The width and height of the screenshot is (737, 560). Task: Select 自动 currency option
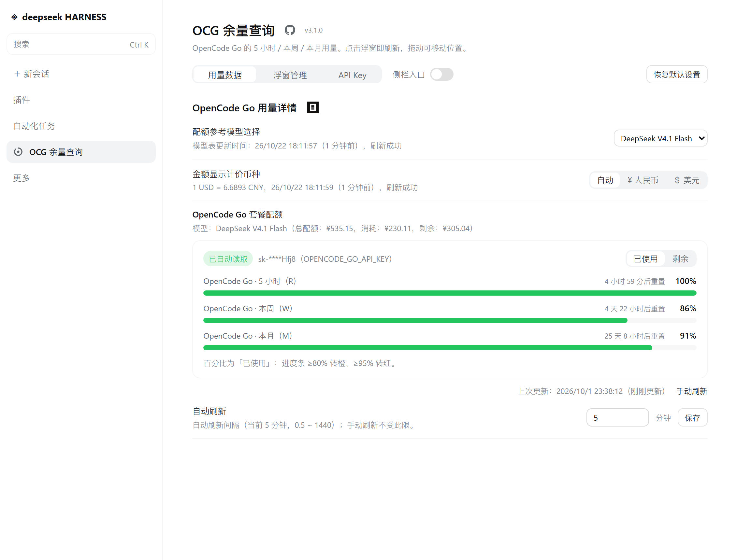coord(605,180)
